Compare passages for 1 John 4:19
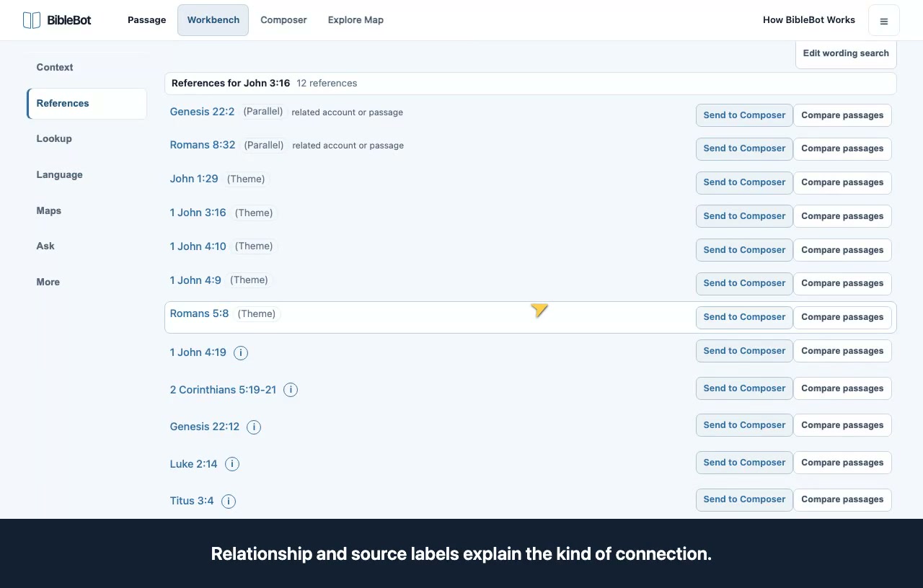 tap(842, 351)
